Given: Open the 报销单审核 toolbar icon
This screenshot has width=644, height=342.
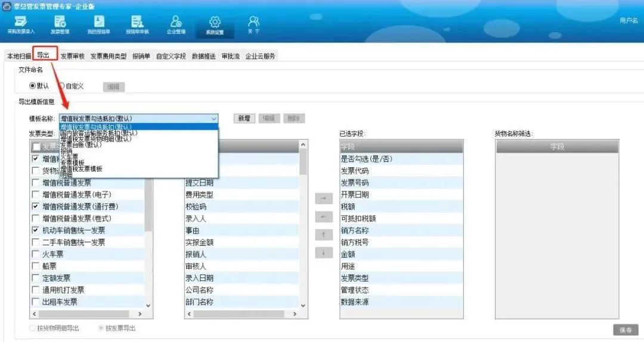Looking at the screenshot, I should tap(137, 24).
